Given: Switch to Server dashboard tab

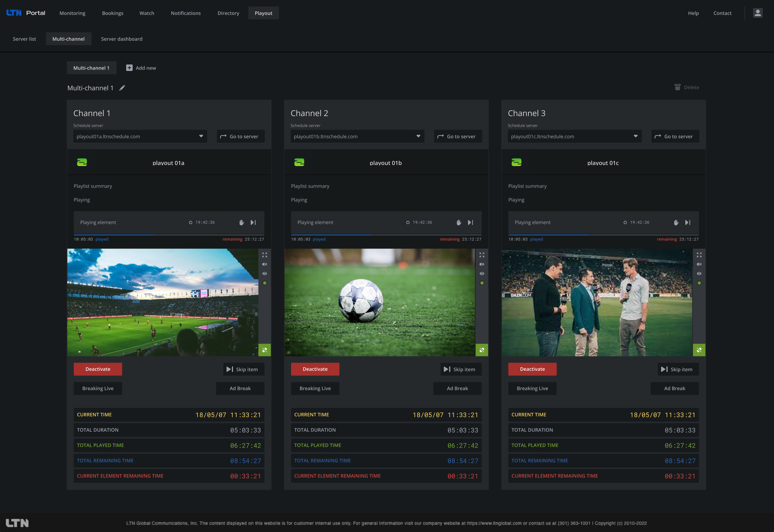Looking at the screenshot, I should coord(122,39).
